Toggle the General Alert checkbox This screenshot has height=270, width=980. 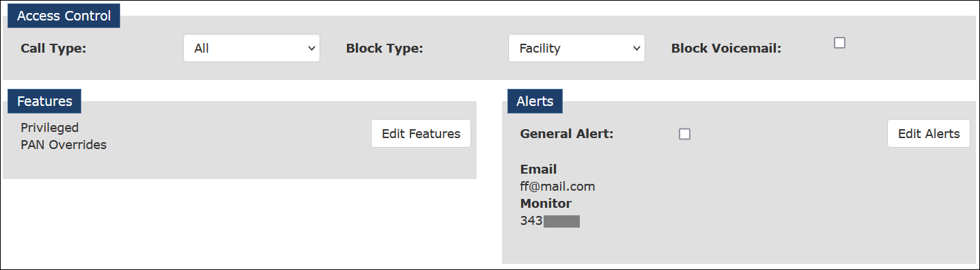pyautogui.click(x=684, y=134)
